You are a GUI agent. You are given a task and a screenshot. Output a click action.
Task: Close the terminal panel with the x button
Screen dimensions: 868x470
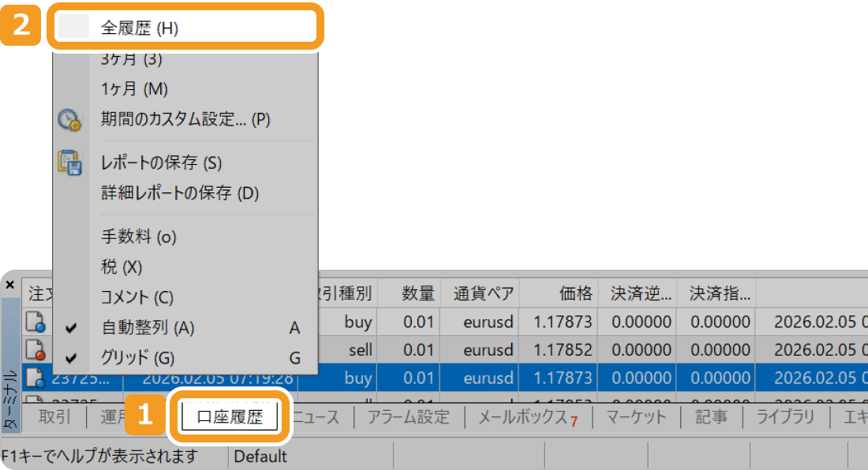pyautogui.click(x=9, y=285)
